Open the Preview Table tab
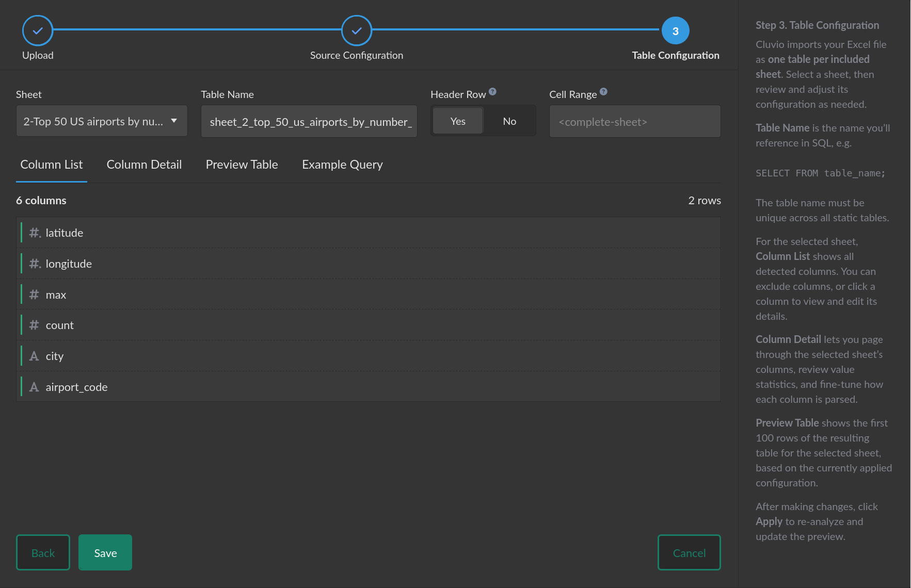The height and width of the screenshot is (588, 911). click(x=242, y=165)
